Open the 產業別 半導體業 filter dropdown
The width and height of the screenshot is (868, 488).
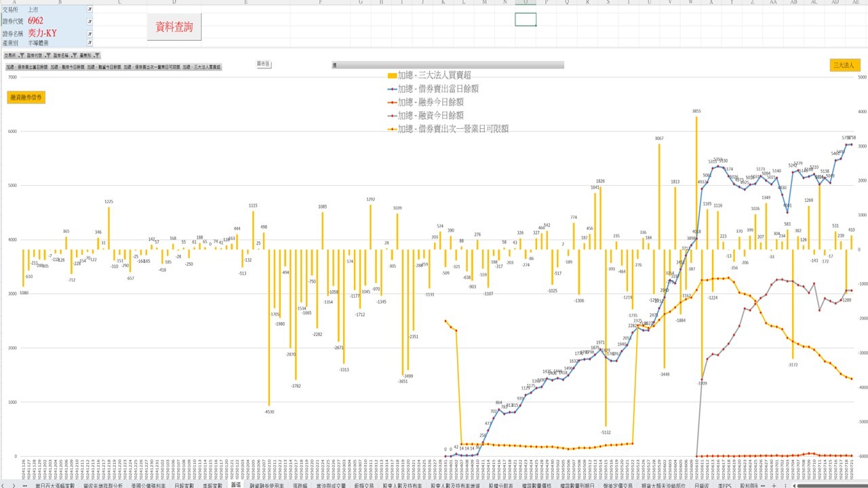pos(90,43)
